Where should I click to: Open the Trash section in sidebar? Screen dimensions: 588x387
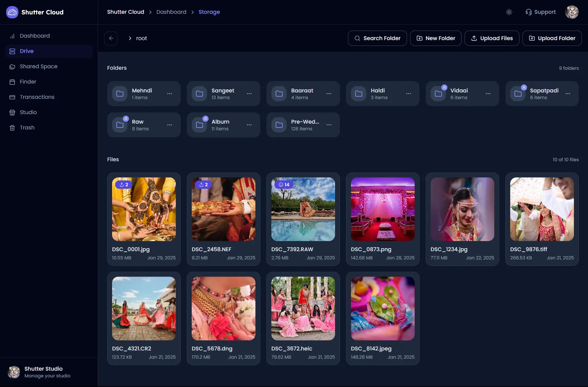(x=27, y=128)
